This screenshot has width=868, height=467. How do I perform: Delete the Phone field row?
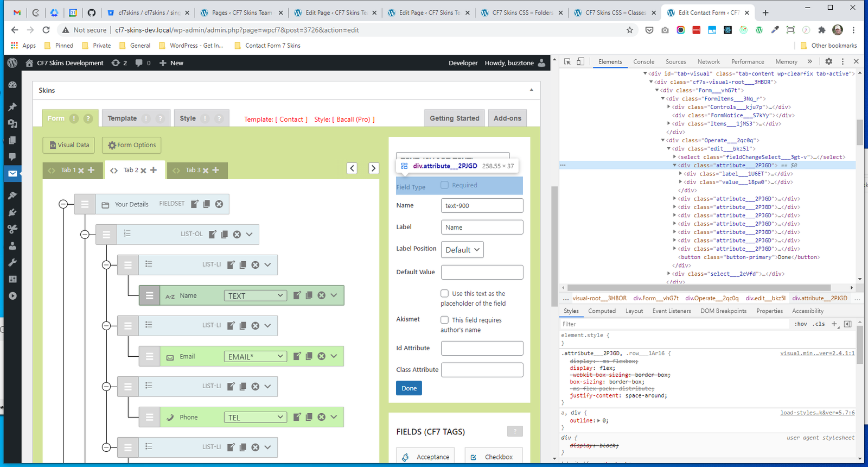(x=321, y=417)
